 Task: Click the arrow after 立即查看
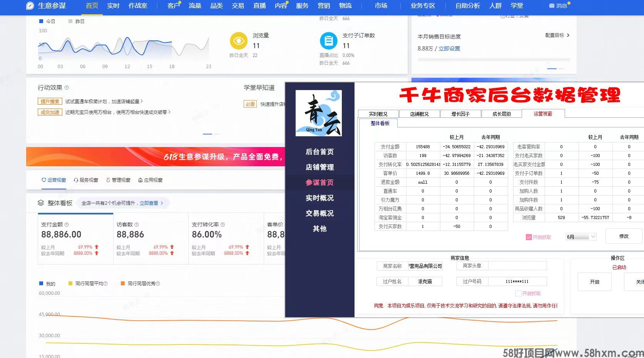point(162,203)
